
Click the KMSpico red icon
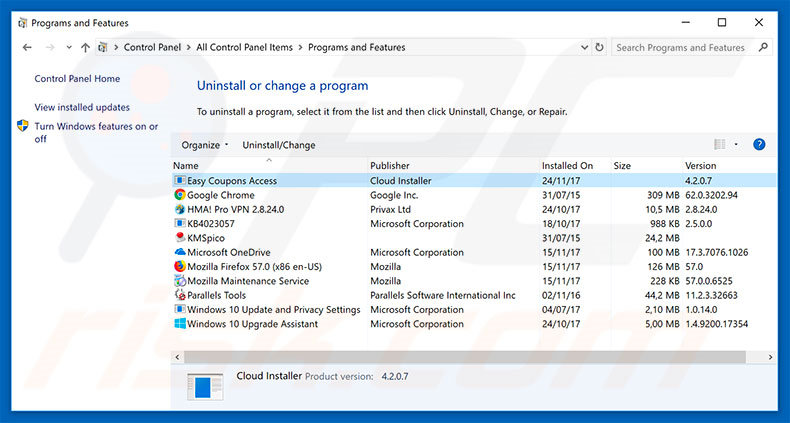(x=180, y=238)
